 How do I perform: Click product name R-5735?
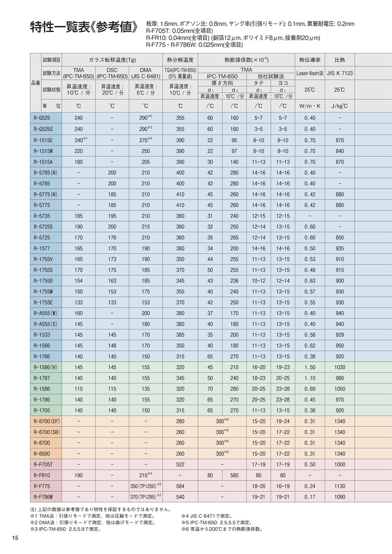[x=42, y=216]
